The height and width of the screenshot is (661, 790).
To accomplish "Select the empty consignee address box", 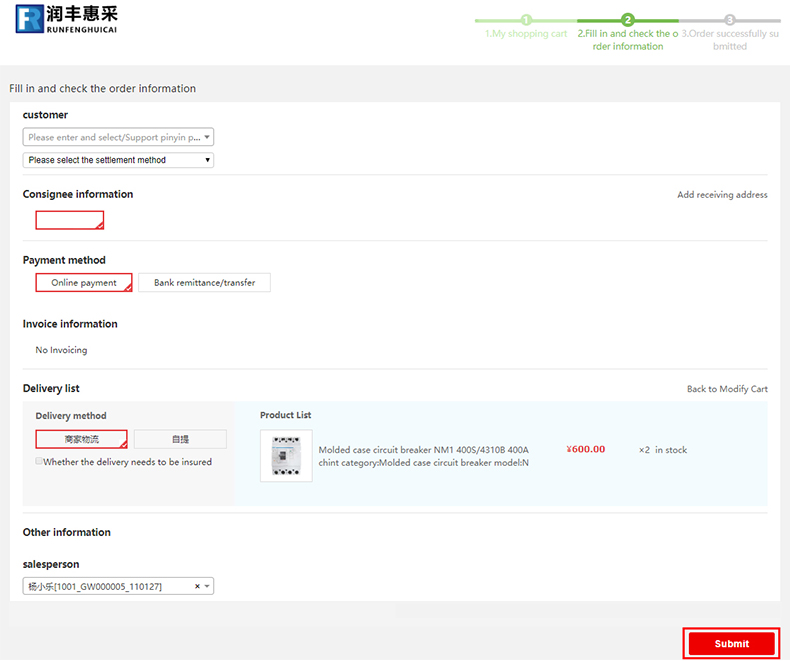I will coord(70,220).
